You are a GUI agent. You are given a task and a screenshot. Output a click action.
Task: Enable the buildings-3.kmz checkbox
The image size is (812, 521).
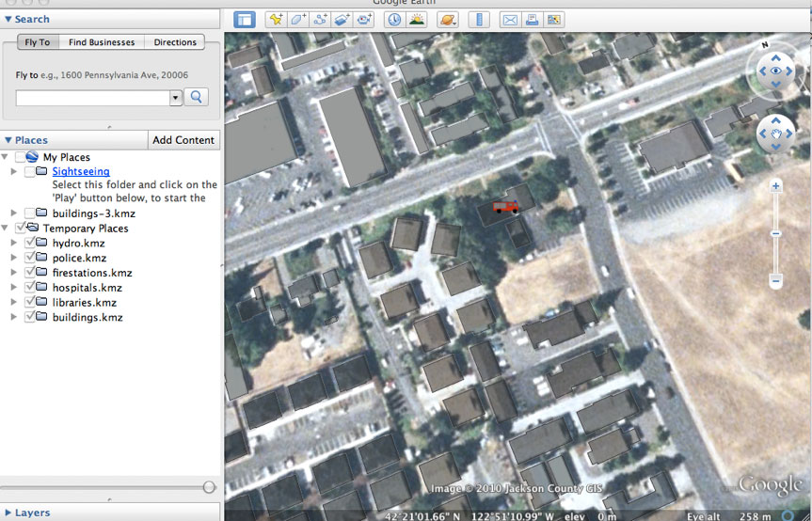pos(29,213)
